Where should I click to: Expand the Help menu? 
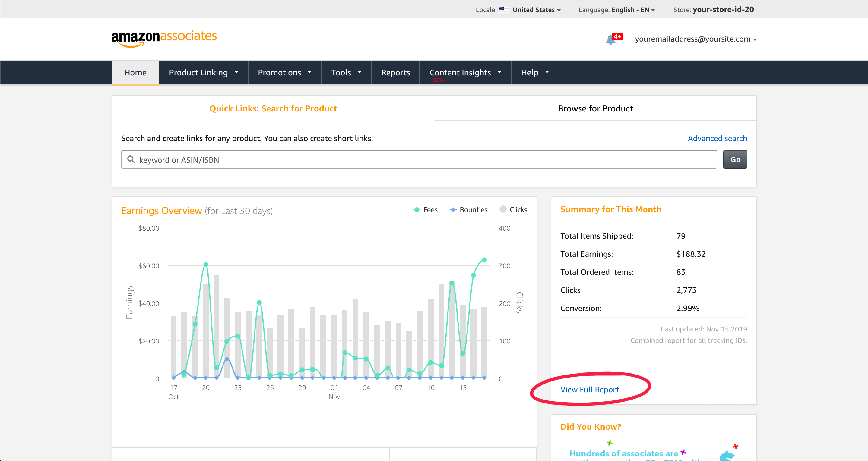(535, 72)
